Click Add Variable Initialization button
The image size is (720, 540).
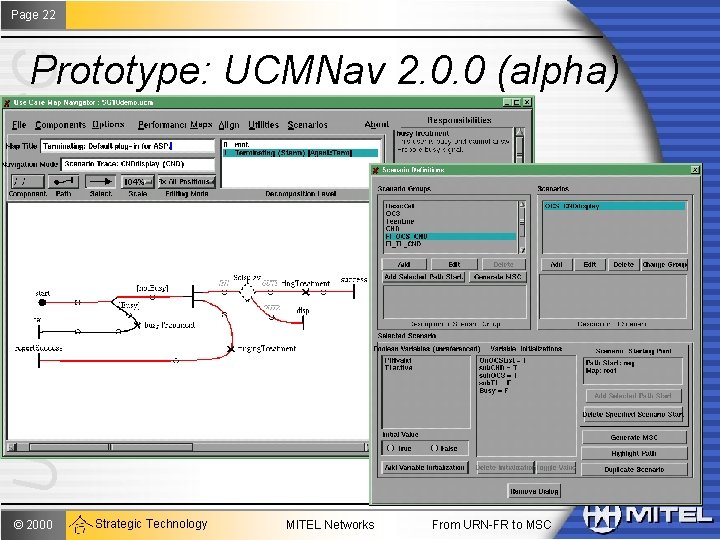(x=425, y=467)
